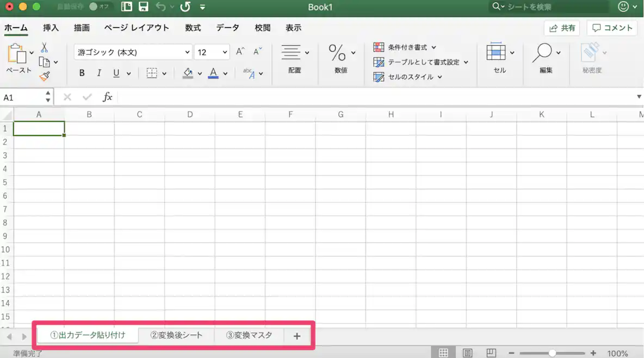644x358 pixels.
Task: Click the Save icon in the title bar
Action: [143, 7]
